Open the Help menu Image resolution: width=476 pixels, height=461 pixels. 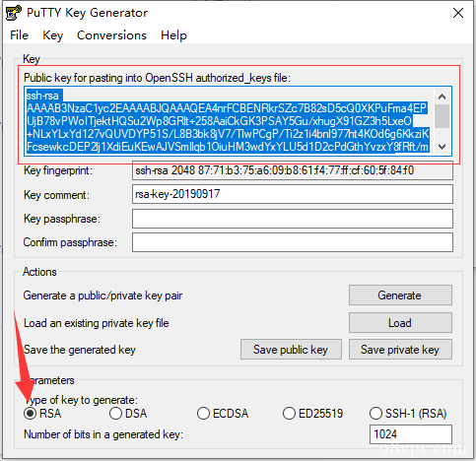click(x=173, y=35)
